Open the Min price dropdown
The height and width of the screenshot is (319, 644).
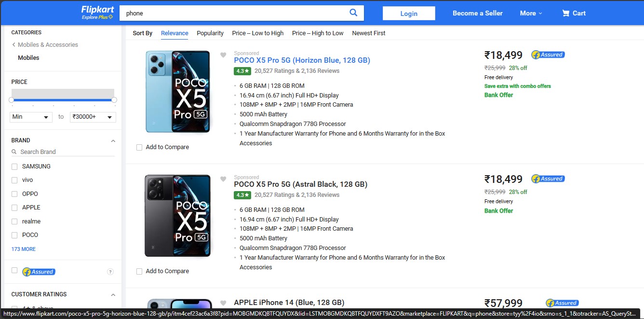(31, 117)
